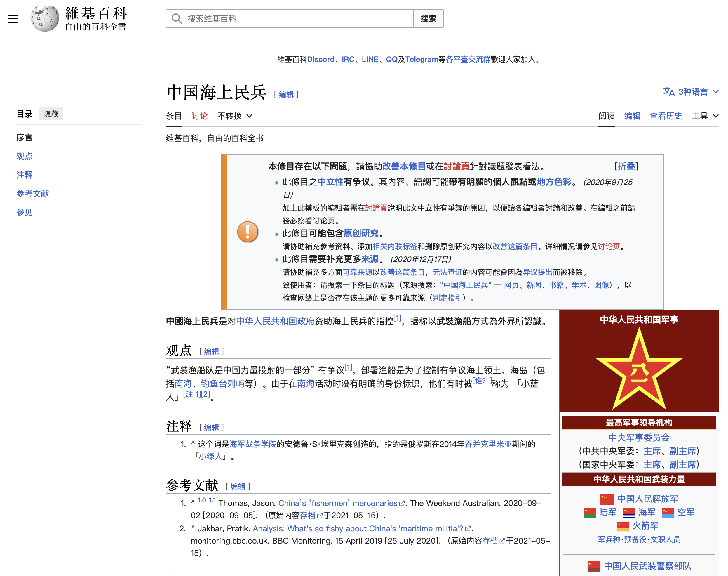Screen dimensions: 728x576
Task: Open China's 'fishermen' mercenaries reference link
Action: 341,503
